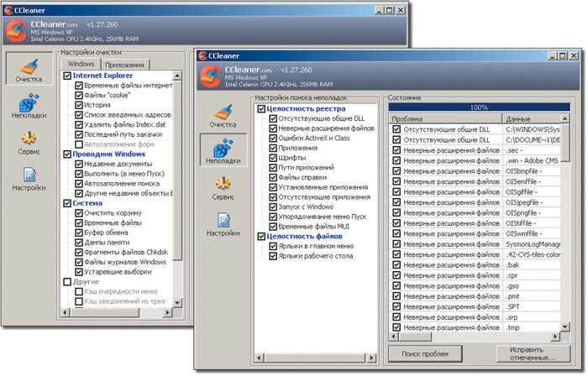Uncheck the .bak entry checkbox in the results list
Viewport: 588px width, 376px height.
pos(396,265)
